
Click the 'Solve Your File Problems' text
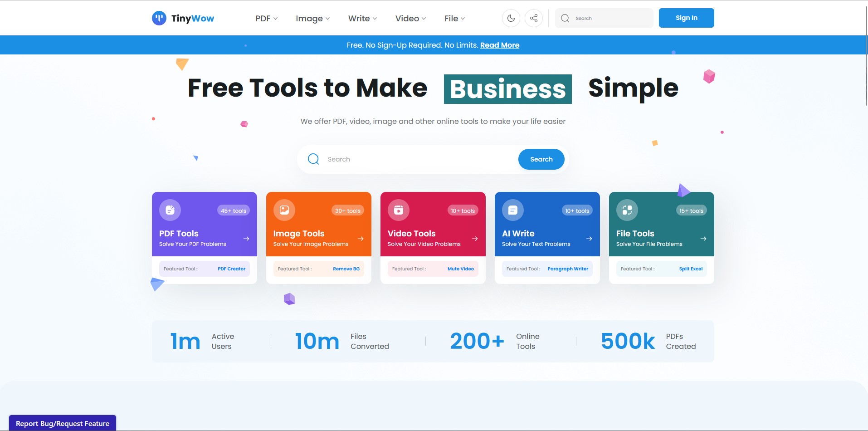click(x=649, y=244)
